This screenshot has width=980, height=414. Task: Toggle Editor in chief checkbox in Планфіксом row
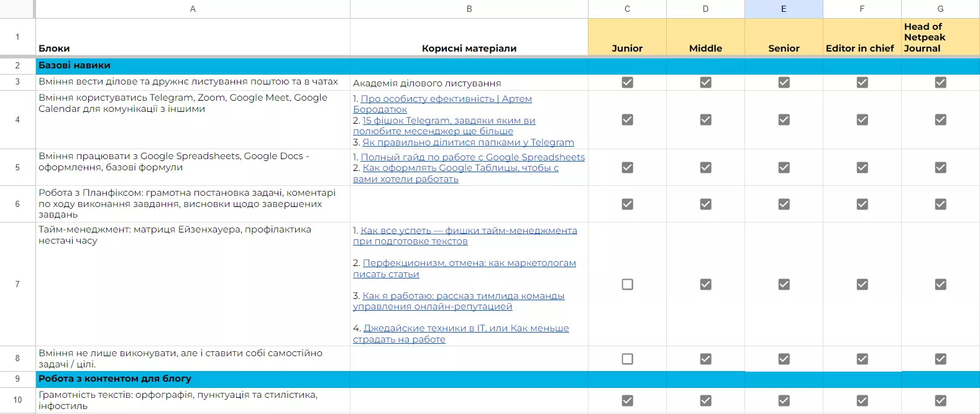pos(862,204)
